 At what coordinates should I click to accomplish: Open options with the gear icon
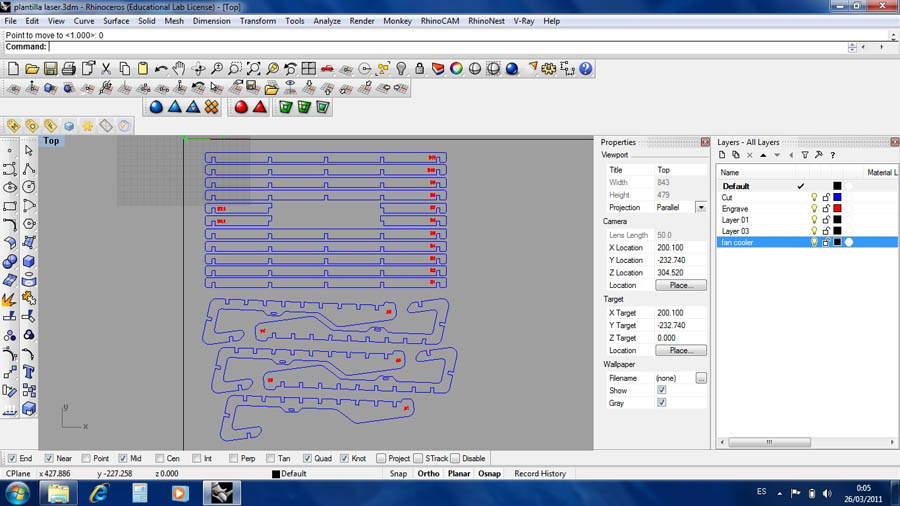(x=549, y=69)
